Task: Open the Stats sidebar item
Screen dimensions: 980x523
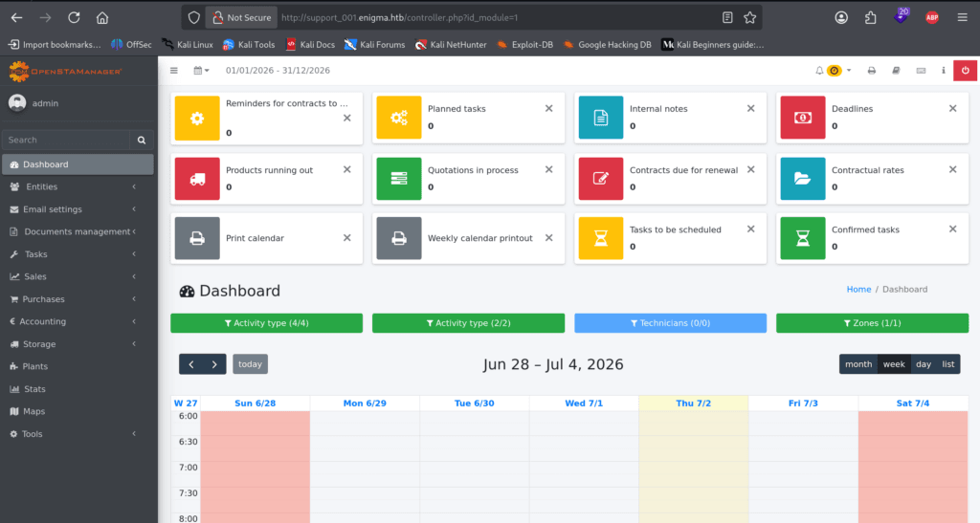Action: tap(78, 389)
